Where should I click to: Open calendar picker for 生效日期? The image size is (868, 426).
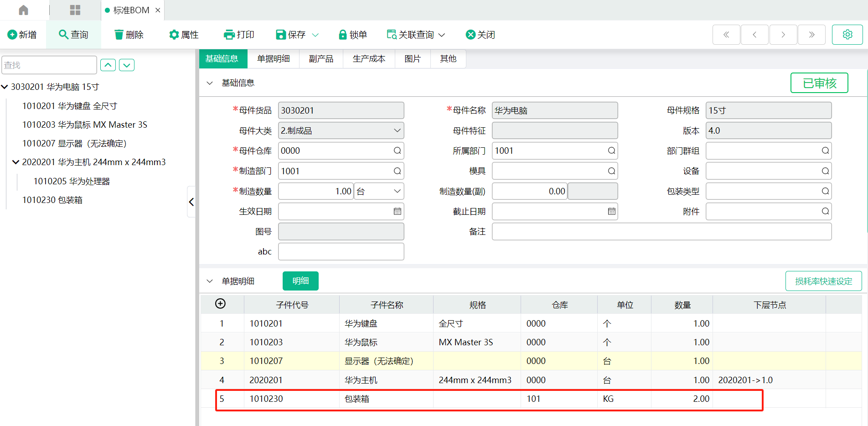(x=397, y=212)
